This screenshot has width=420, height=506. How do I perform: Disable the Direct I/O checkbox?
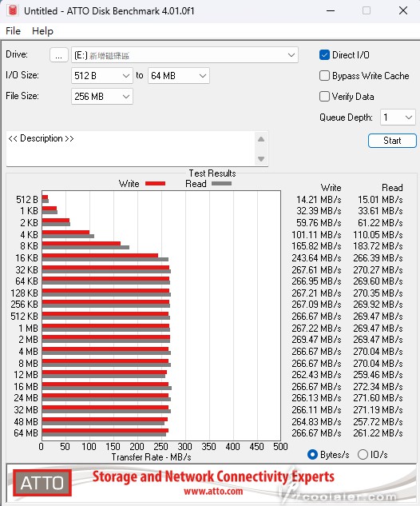(324, 55)
